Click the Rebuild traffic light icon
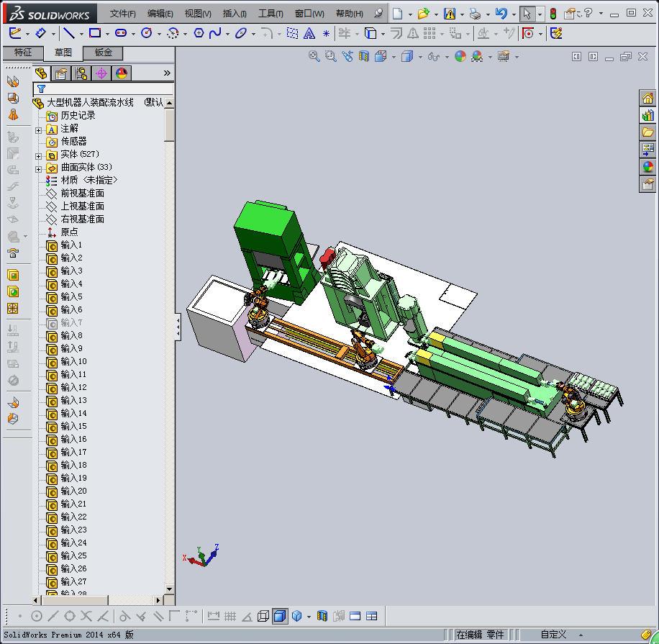The image size is (659, 644). point(553,14)
